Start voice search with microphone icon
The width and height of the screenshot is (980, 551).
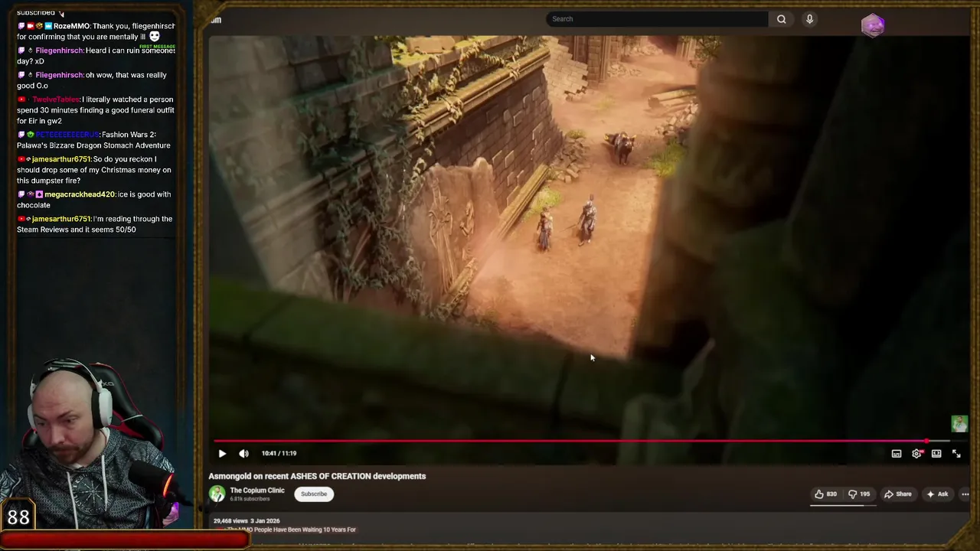(x=809, y=19)
